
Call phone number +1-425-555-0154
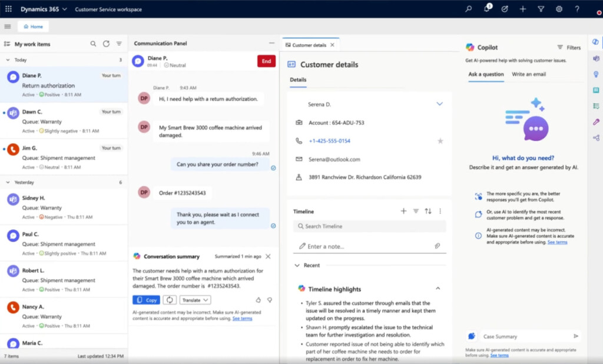(x=330, y=141)
